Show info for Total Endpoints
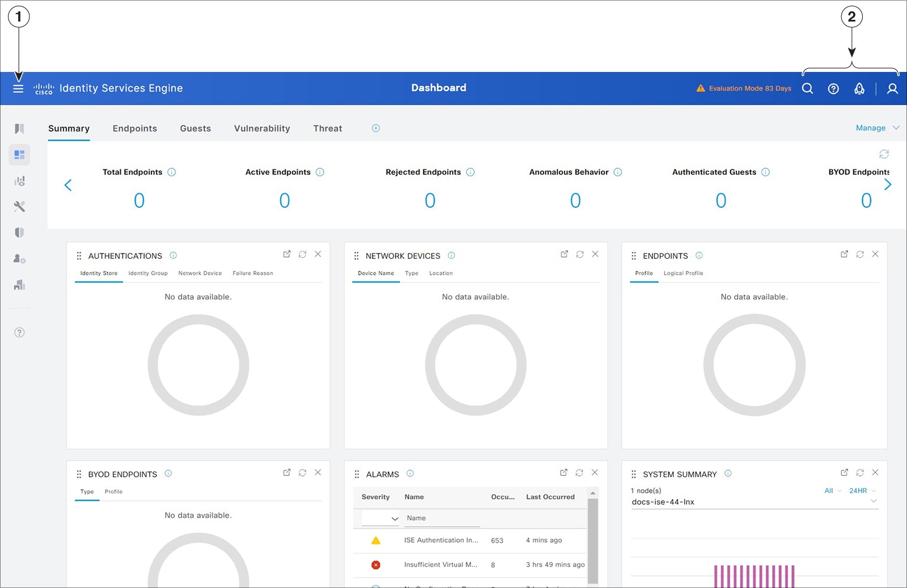 pos(172,172)
